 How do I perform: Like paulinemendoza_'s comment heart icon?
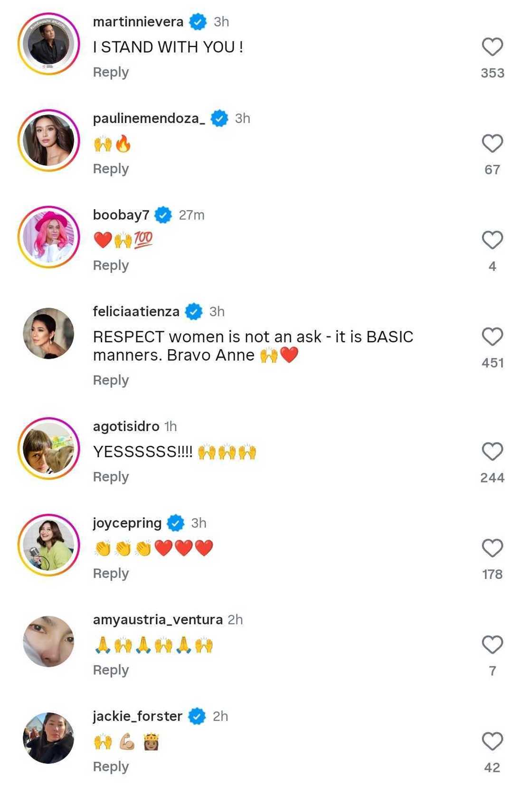click(x=493, y=143)
